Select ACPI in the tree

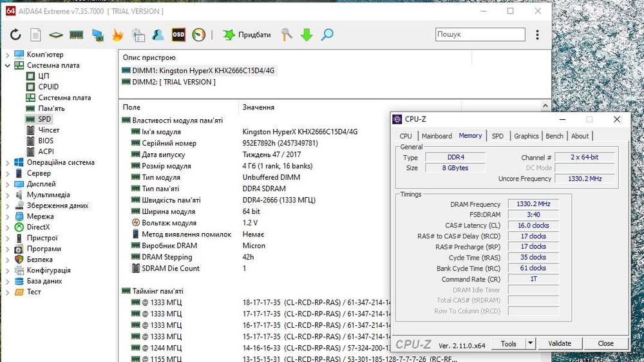(x=46, y=151)
